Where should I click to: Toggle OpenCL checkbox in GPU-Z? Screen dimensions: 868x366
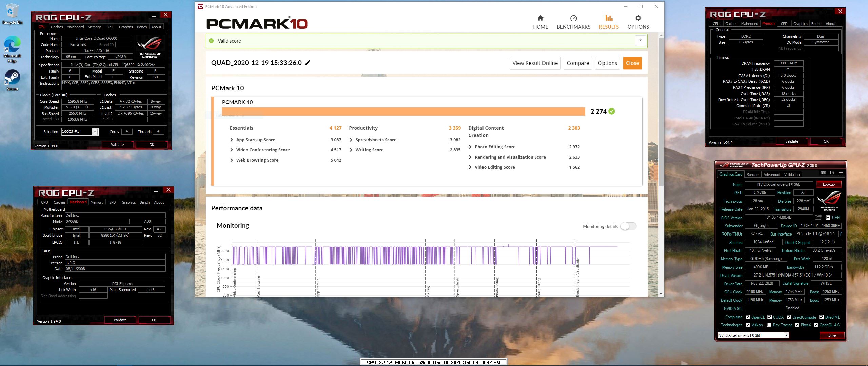[x=748, y=317]
